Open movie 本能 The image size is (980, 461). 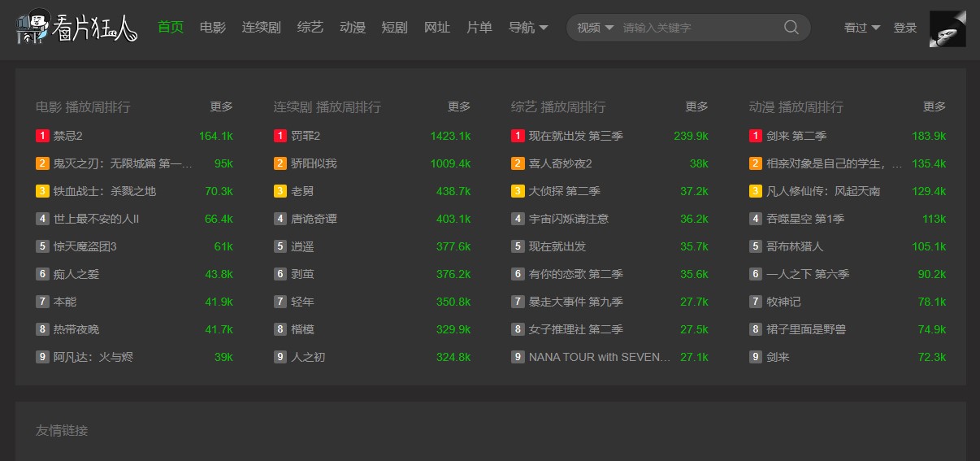[x=65, y=302]
